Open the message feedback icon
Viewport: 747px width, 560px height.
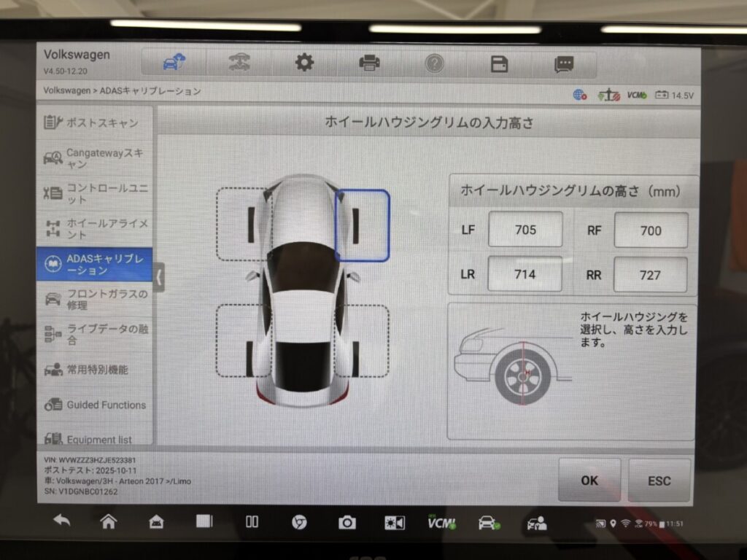[564, 64]
